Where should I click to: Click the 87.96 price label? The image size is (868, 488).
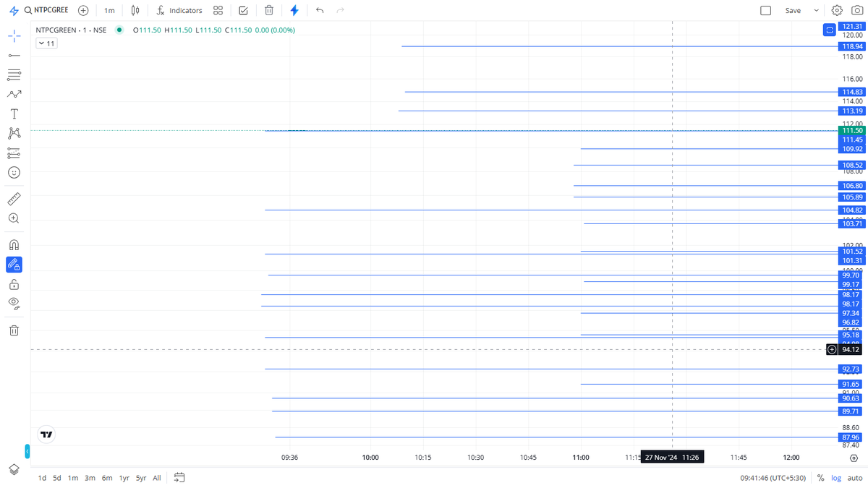851,437
